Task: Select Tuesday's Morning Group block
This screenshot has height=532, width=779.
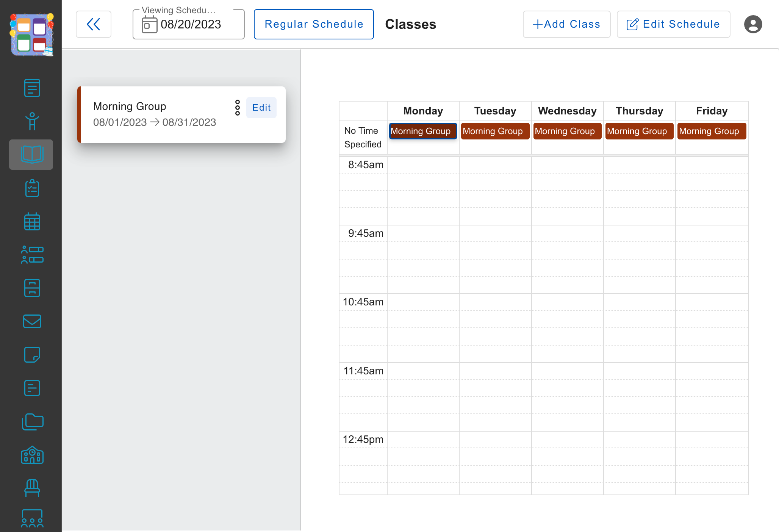Action: 495,131
